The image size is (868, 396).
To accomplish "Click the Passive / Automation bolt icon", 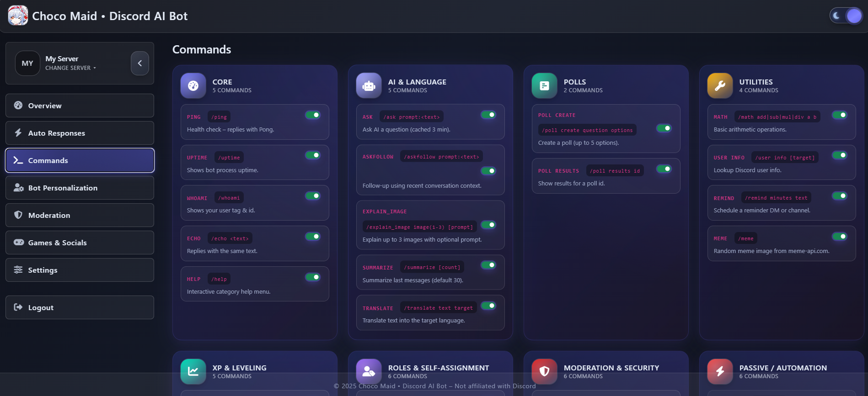I will tap(720, 371).
